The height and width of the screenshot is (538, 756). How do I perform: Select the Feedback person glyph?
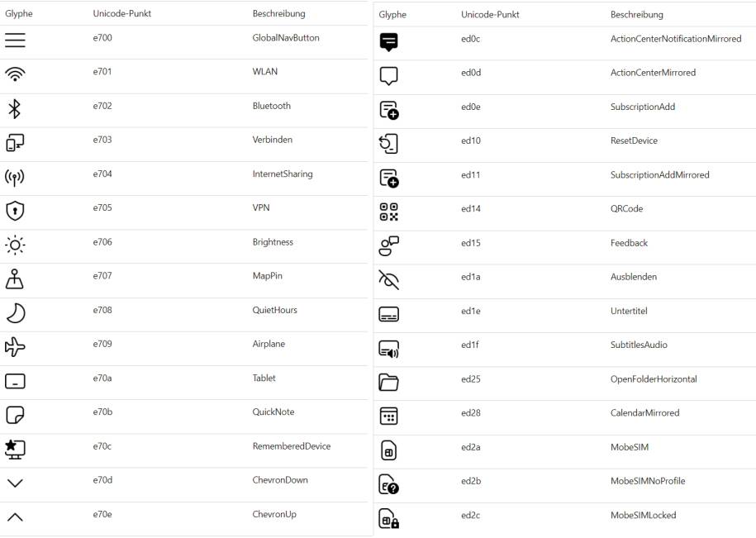coord(388,246)
